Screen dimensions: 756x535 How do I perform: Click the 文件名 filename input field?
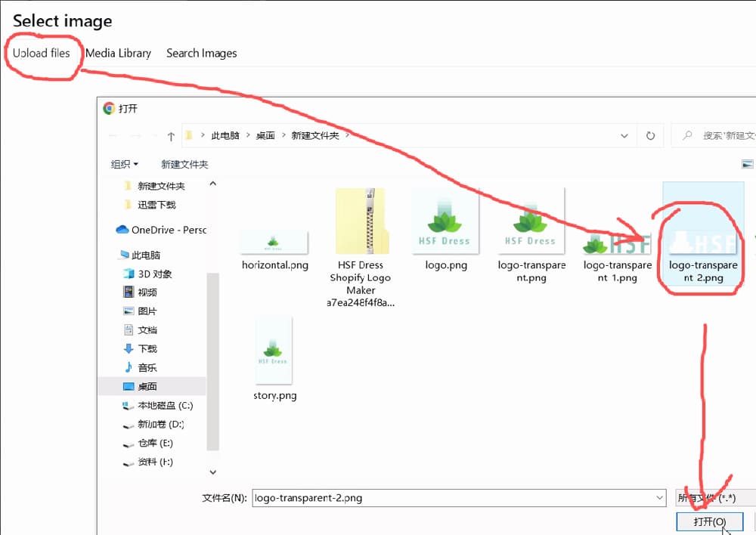click(459, 498)
